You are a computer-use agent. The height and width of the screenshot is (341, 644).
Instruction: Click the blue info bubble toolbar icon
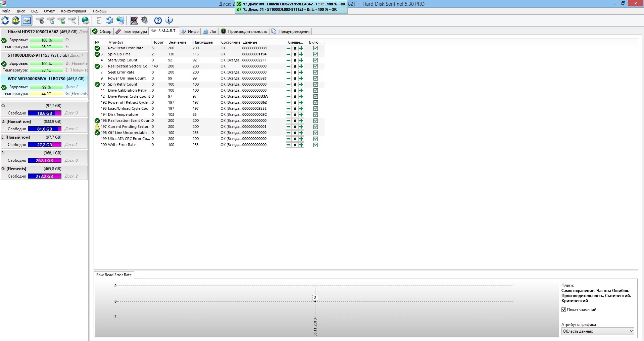pos(169,21)
